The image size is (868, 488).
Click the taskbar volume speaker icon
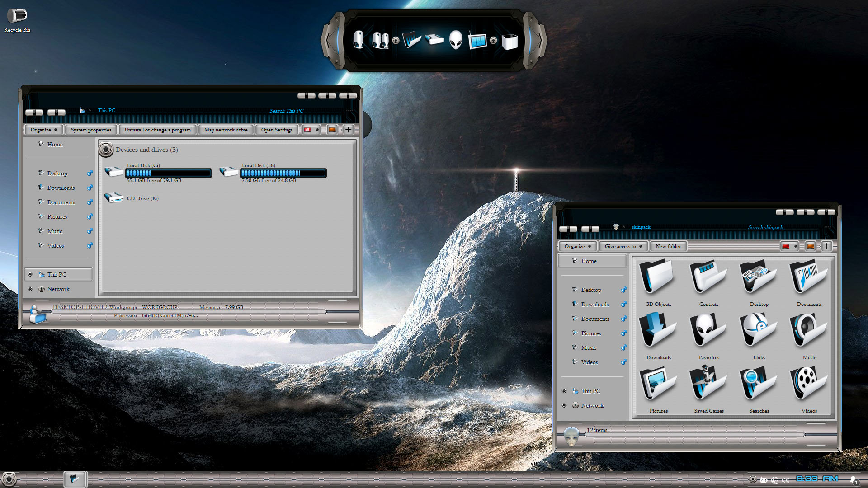coord(785,480)
